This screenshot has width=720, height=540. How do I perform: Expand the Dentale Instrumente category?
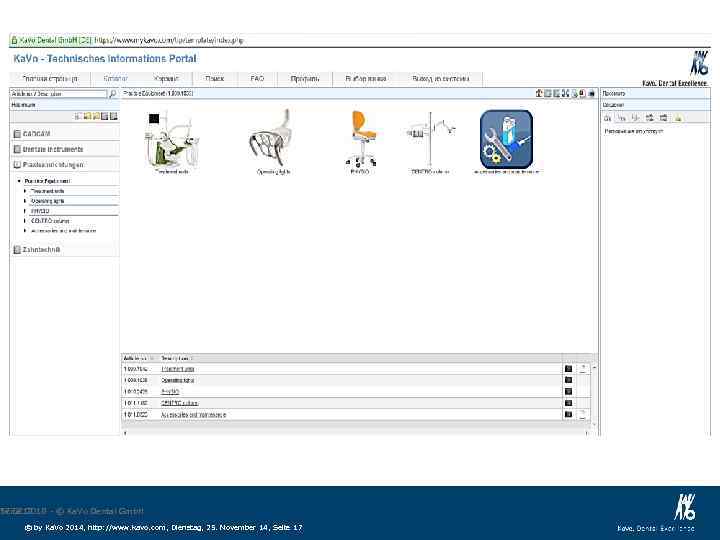64,149
